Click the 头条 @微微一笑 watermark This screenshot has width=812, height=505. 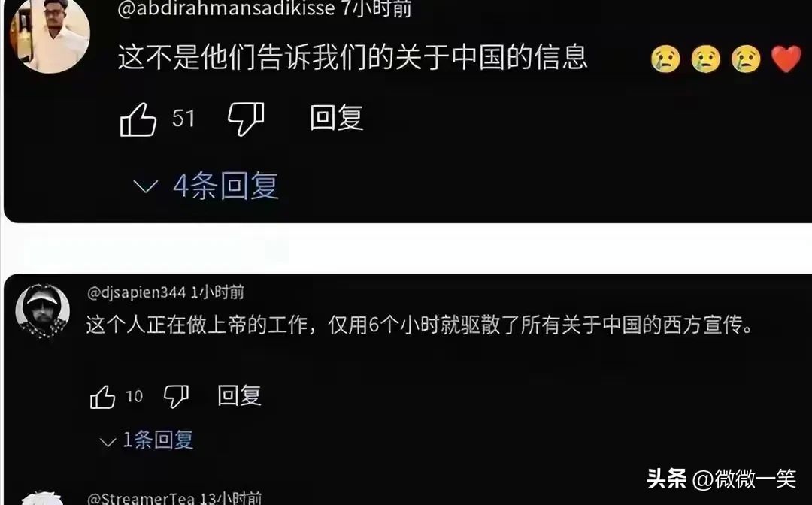tap(721, 479)
